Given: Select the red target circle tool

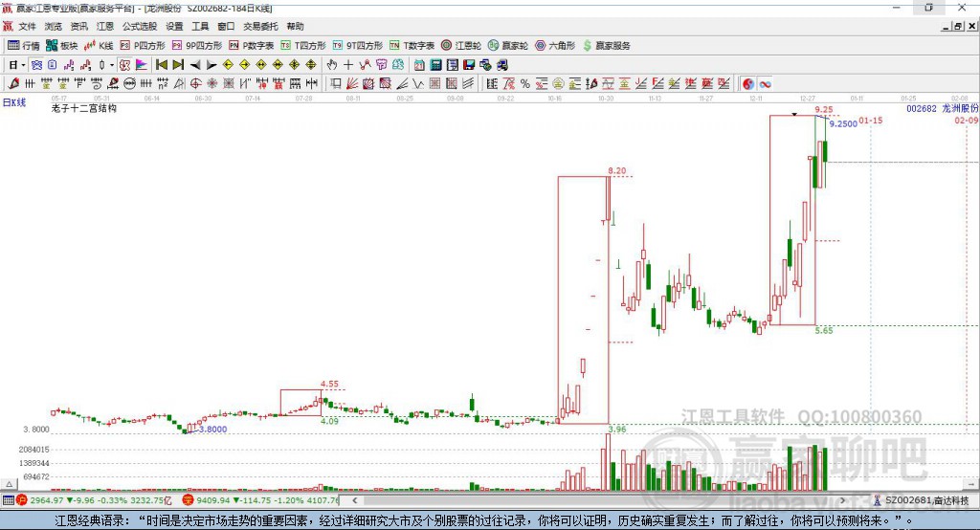Looking at the screenshot, I should pos(195,84).
